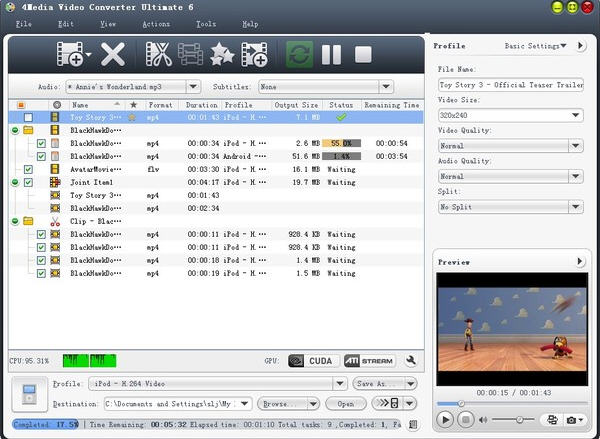Open the wrench settings icon
Screen dimensions: 600x439
click(x=410, y=360)
